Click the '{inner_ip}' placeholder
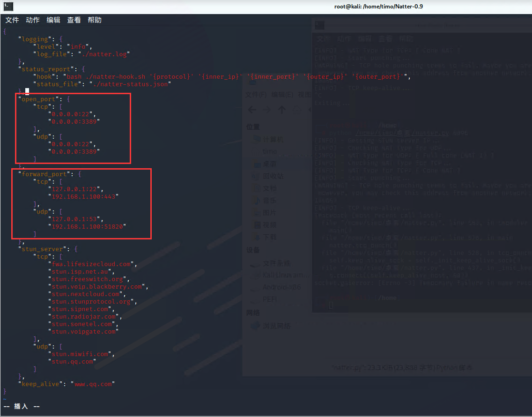 coord(220,76)
